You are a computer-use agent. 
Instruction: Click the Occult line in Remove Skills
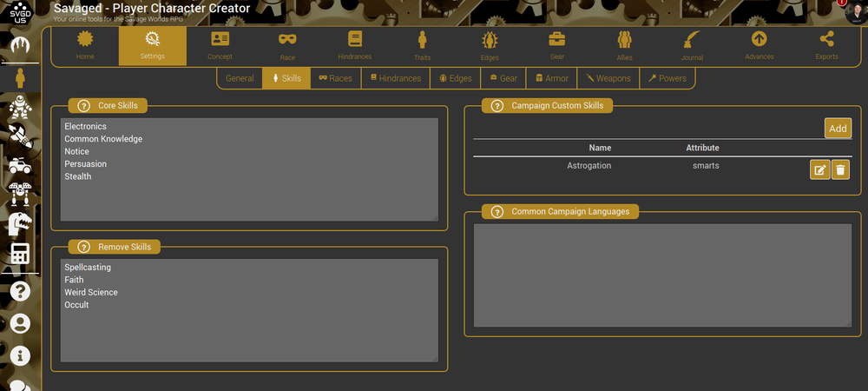pyautogui.click(x=76, y=305)
